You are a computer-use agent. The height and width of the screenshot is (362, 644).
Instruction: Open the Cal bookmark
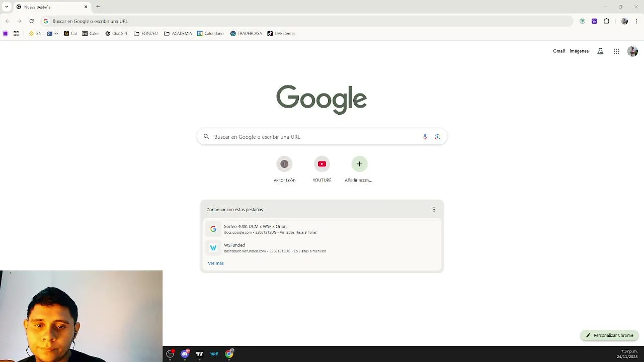(70, 34)
